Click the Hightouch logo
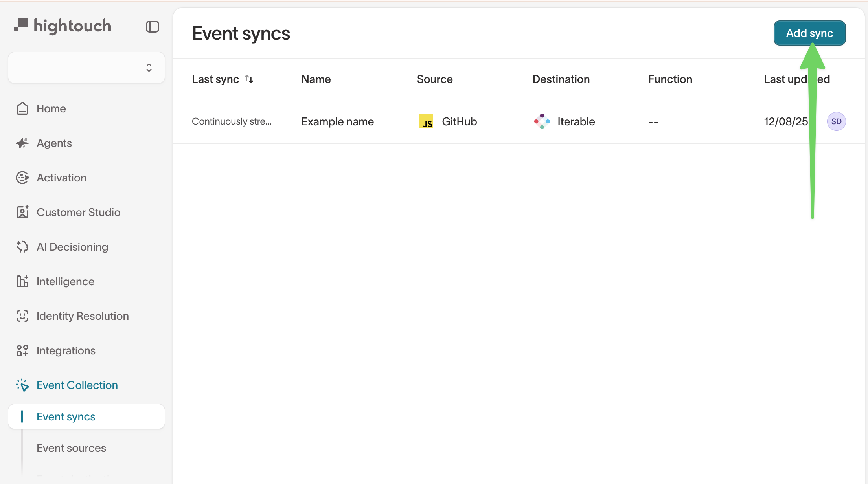868x484 pixels. tap(63, 25)
